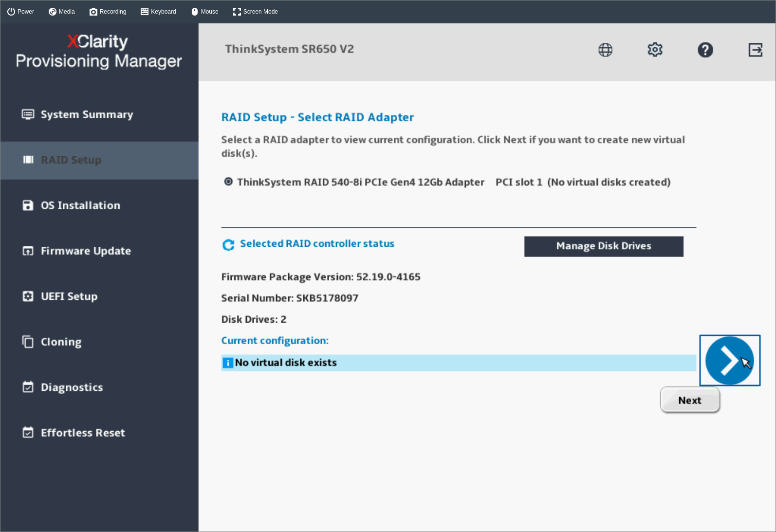Image resolution: width=776 pixels, height=532 pixels.
Task: Click XClarity Provisioning Manager logo
Action: coord(99,51)
